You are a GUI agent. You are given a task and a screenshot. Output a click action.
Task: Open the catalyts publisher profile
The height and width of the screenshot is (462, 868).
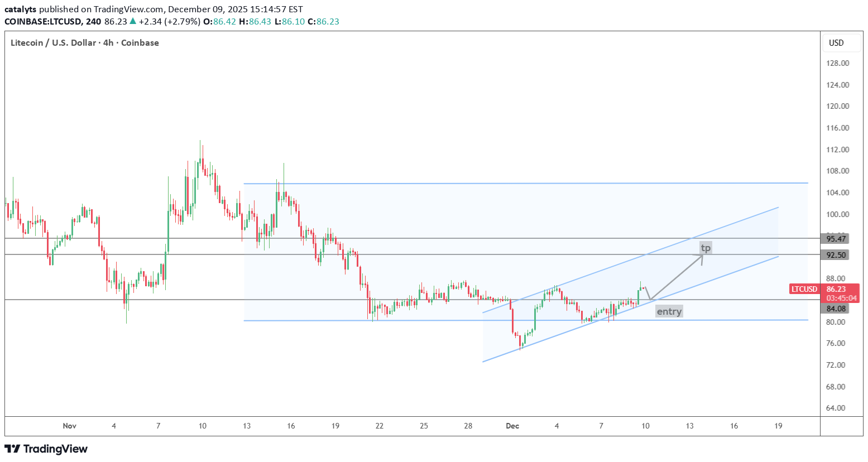coord(20,9)
